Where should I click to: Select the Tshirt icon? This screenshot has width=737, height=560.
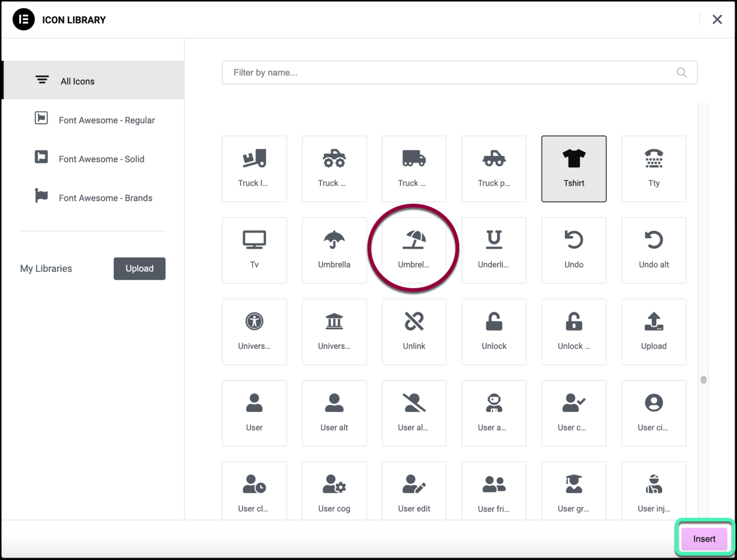click(574, 168)
